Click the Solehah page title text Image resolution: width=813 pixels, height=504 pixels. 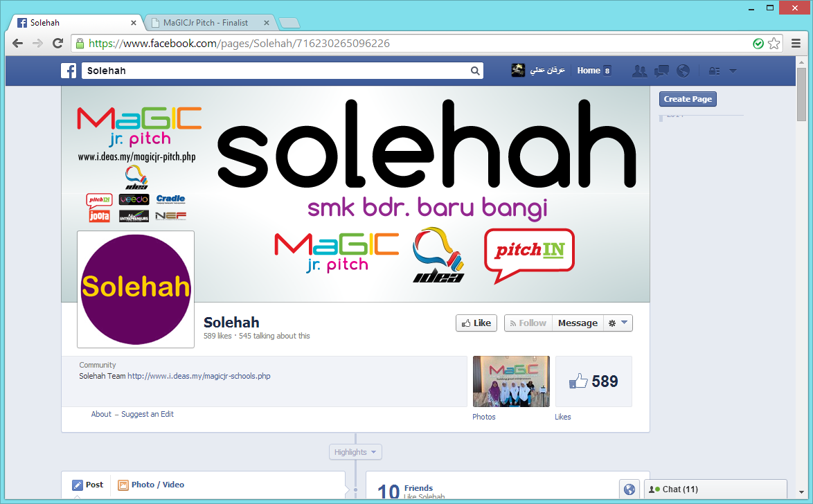click(231, 323)
